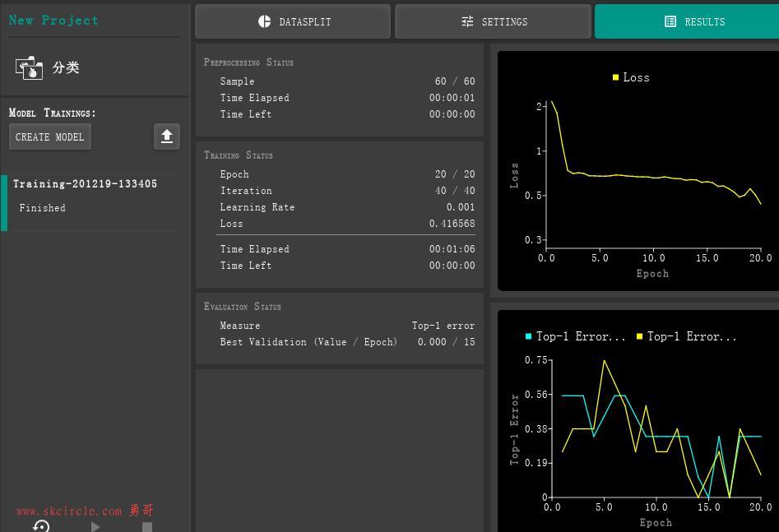The width and height of the screenshot is (779, 532).
Task: Click the restore/reset training icon at bottom
Action: [41, 526]
